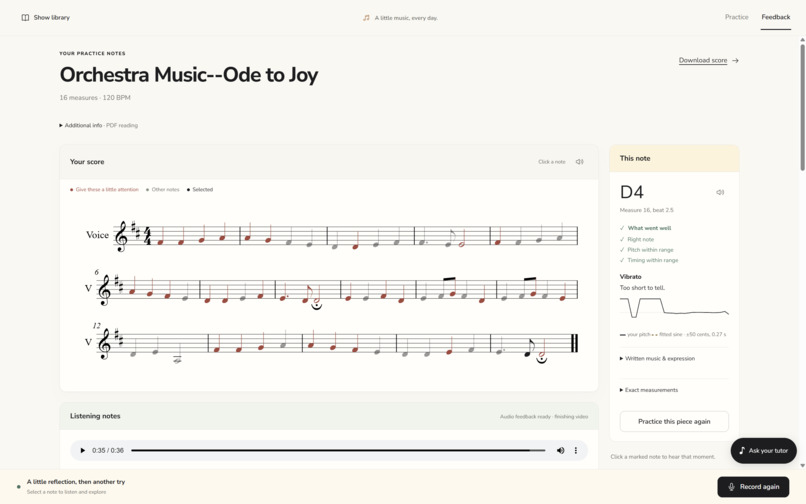Click the page vertical scrollbar
Image resolution: width=806 pixels, height=504 pixels.
[802, 107]
